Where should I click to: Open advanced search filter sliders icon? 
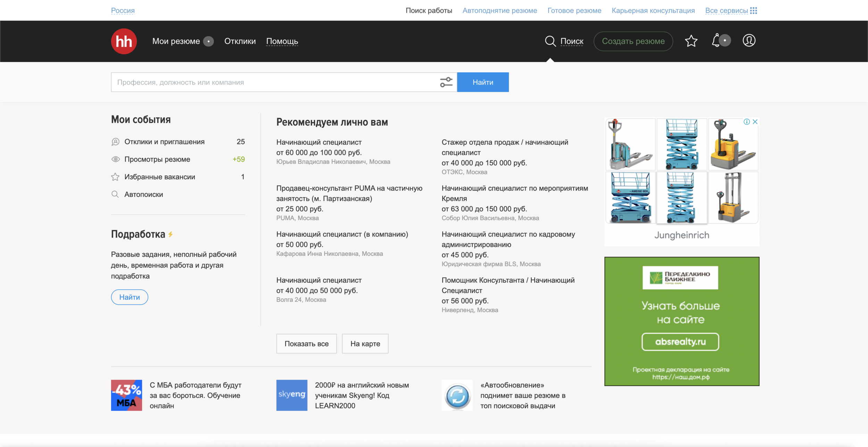446,82
